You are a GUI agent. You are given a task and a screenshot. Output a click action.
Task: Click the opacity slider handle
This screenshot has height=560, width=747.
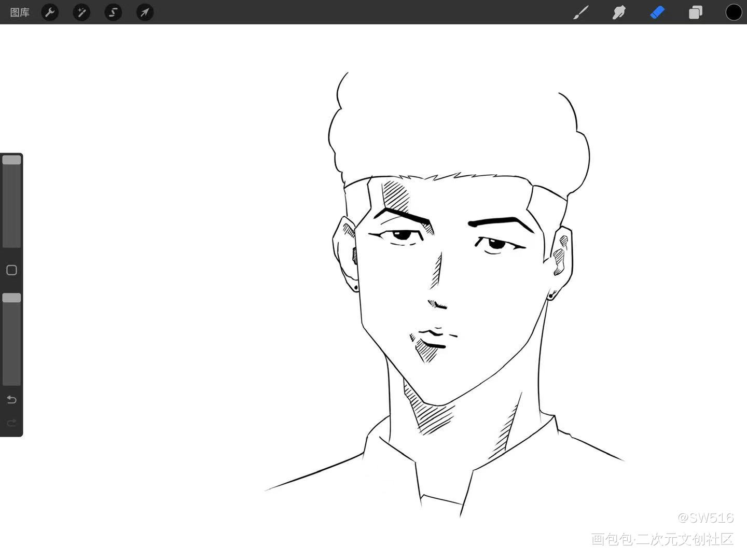click(11, 298)
